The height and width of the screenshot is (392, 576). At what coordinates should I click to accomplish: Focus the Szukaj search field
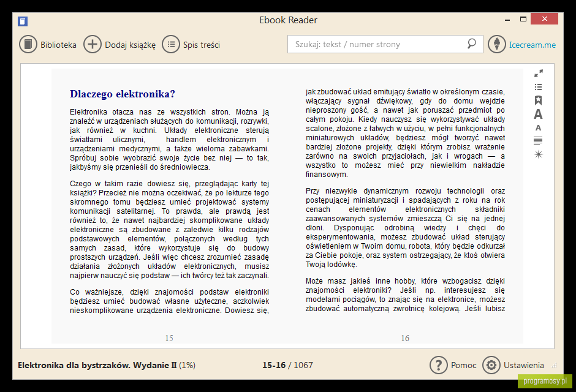click(385, 44)
